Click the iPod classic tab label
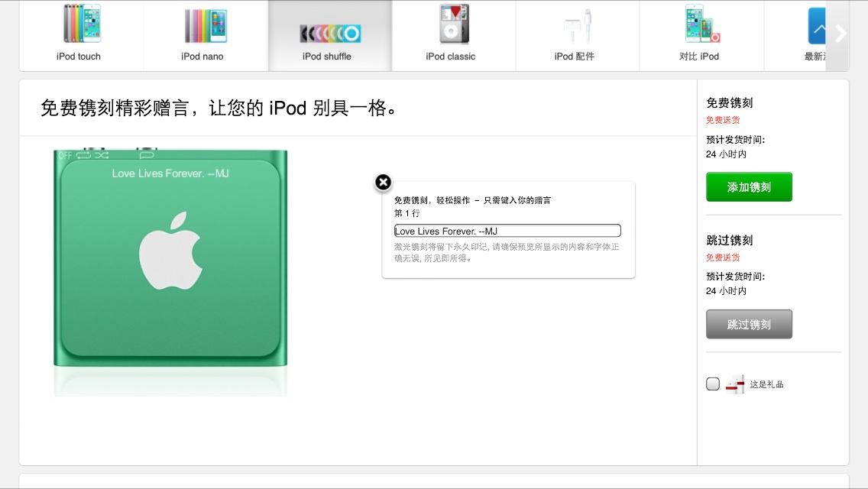868x489 pixels. 451,57
